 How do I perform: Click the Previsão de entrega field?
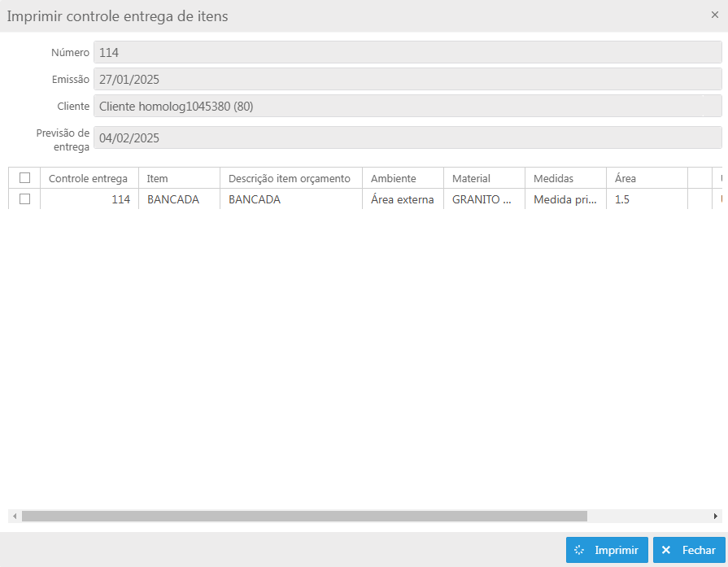407,137
